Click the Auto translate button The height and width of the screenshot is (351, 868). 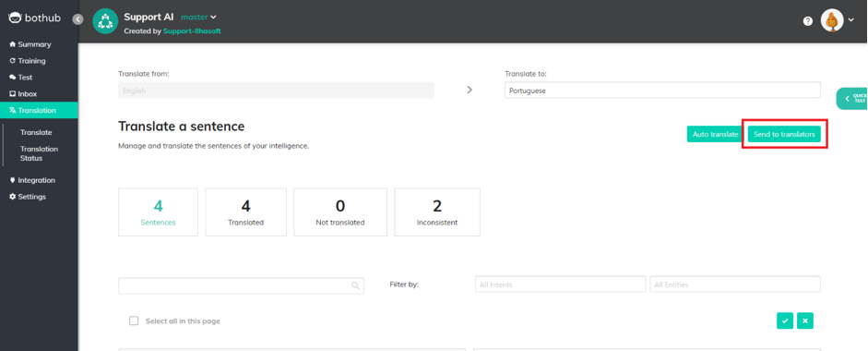715,134
